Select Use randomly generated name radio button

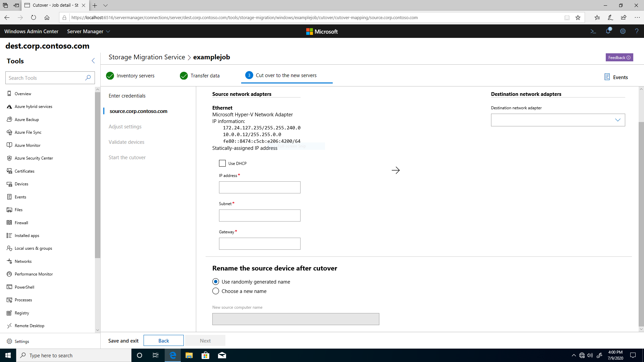[x=216, y=282]
